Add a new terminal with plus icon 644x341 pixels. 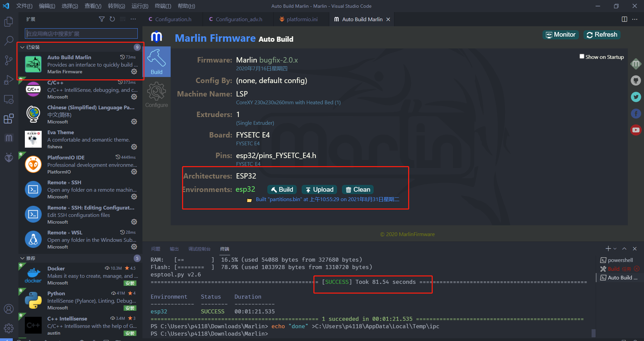pyautogui.click(x=608, y=249)
